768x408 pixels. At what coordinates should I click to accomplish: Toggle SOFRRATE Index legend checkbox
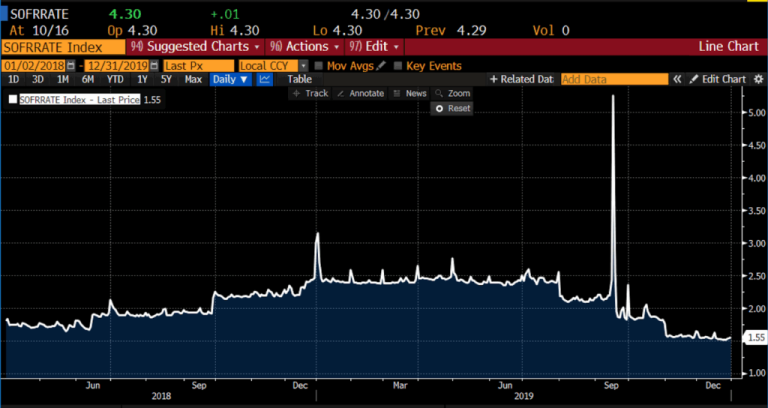12,99
